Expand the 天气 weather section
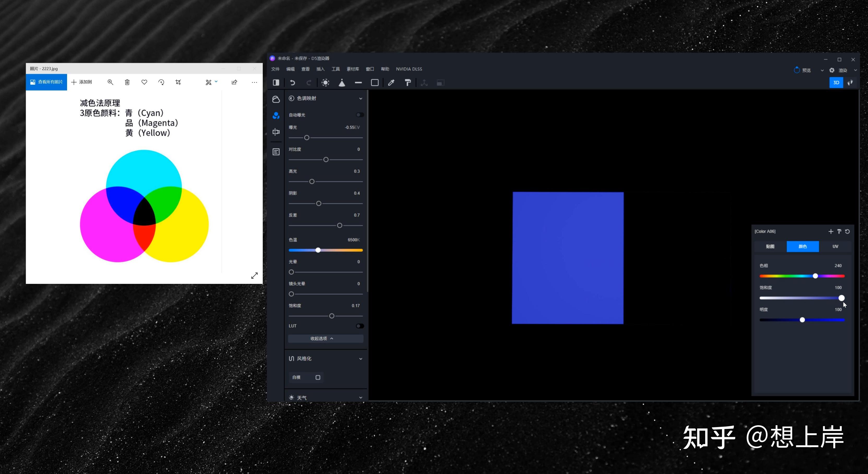The width and height of the screenshot is (868, 474). point(361,398)
